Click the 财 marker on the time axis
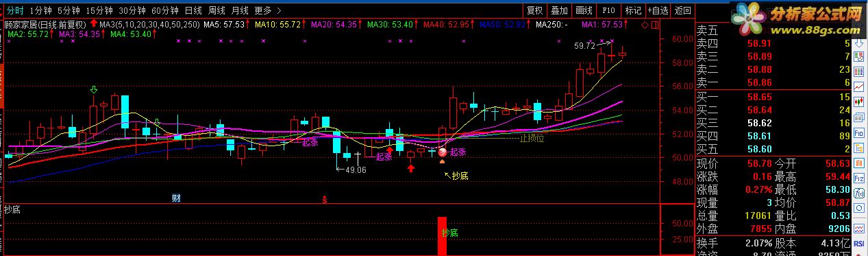868x256 pixels. click(x=176, y=198)
